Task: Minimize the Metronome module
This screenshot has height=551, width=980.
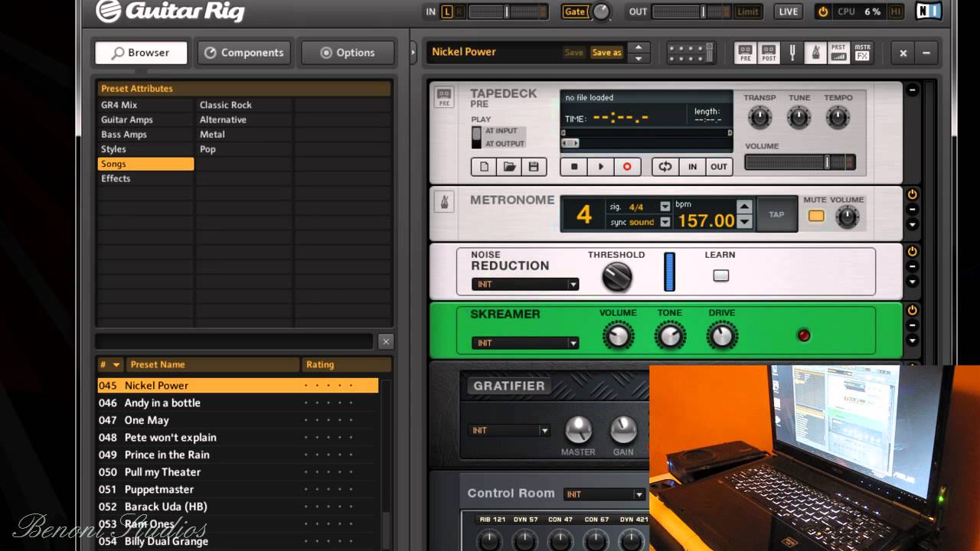Action: click(912, 210)
